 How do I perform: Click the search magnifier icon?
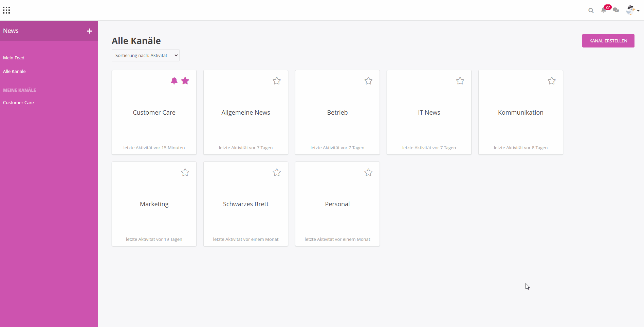coord(591,11)
